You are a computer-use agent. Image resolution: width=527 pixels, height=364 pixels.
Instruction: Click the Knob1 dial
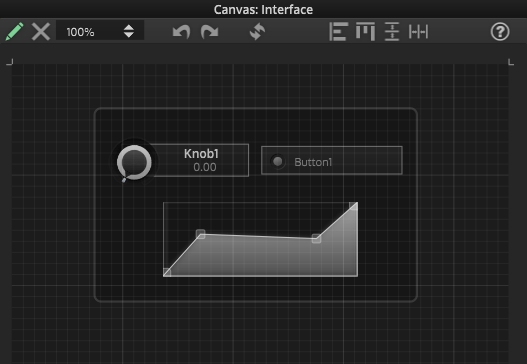[x=134, y=162]
